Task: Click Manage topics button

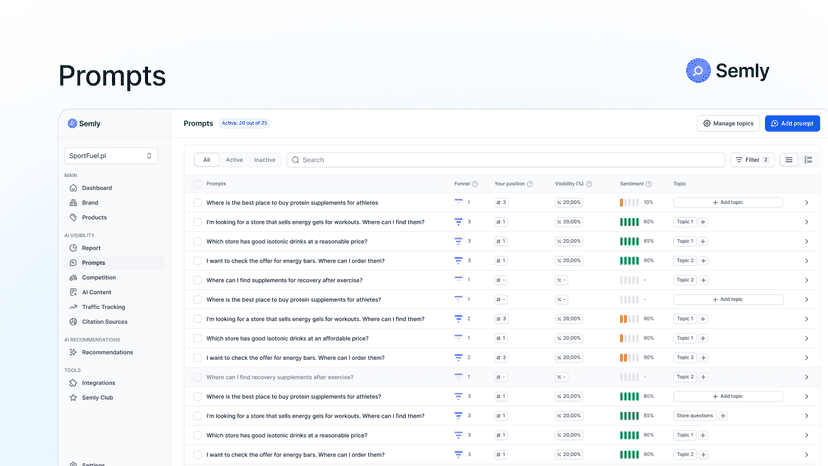Action: [x=728, y=124]
